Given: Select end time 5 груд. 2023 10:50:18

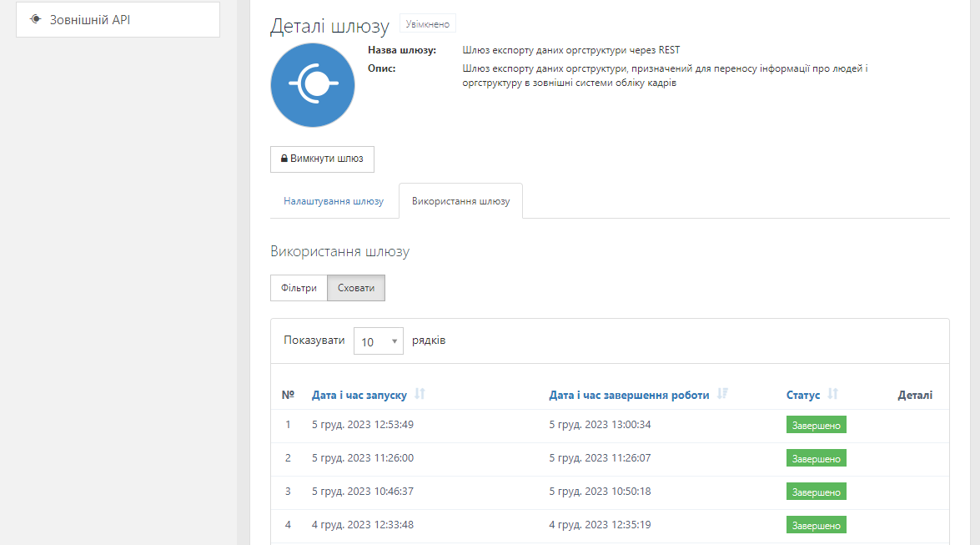Looking at the screenshot, I should 600,492.
